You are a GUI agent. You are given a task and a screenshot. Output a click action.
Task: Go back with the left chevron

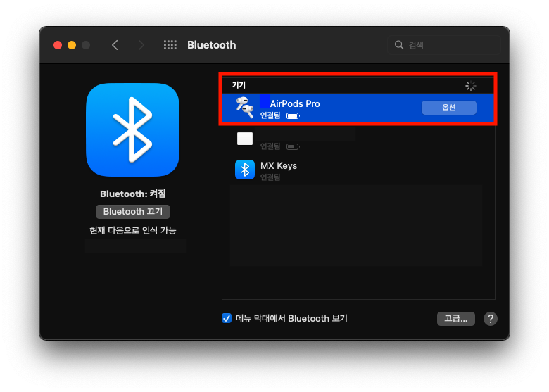click(115, 45)
